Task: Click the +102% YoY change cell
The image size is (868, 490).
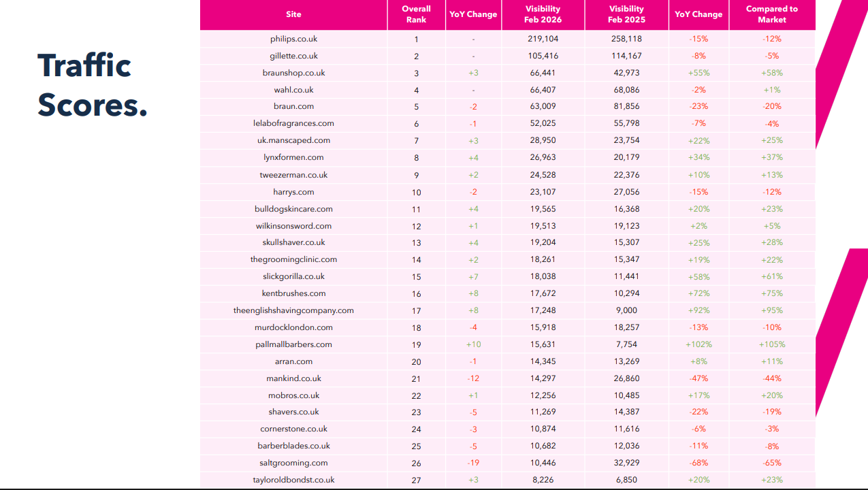Action: point(698,344)
